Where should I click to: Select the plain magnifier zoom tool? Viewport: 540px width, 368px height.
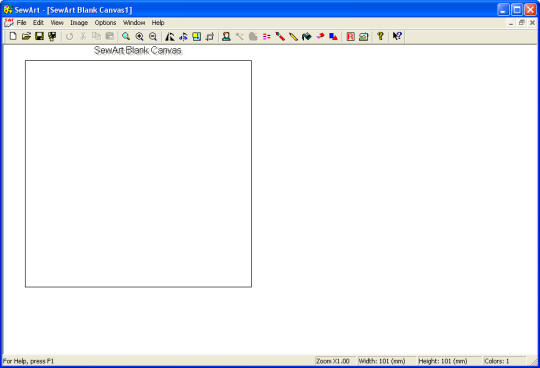coord(126,36)
